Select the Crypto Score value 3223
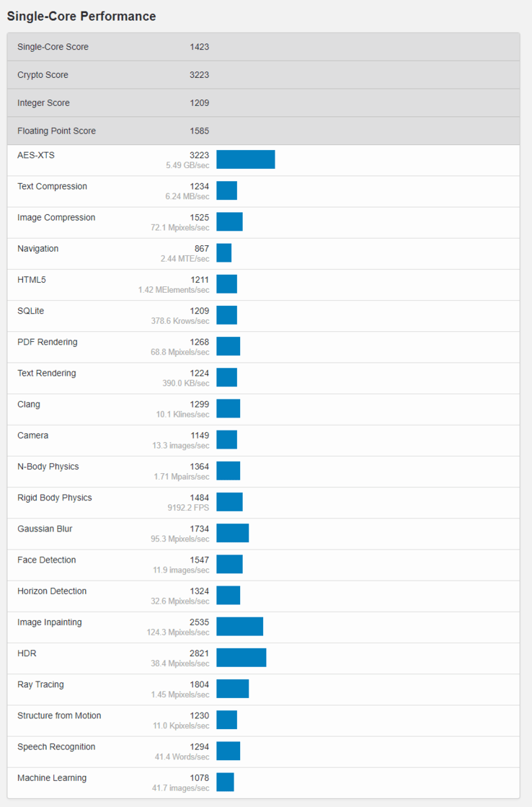Viewport: 532px width, 807px height. click(200, 75)
